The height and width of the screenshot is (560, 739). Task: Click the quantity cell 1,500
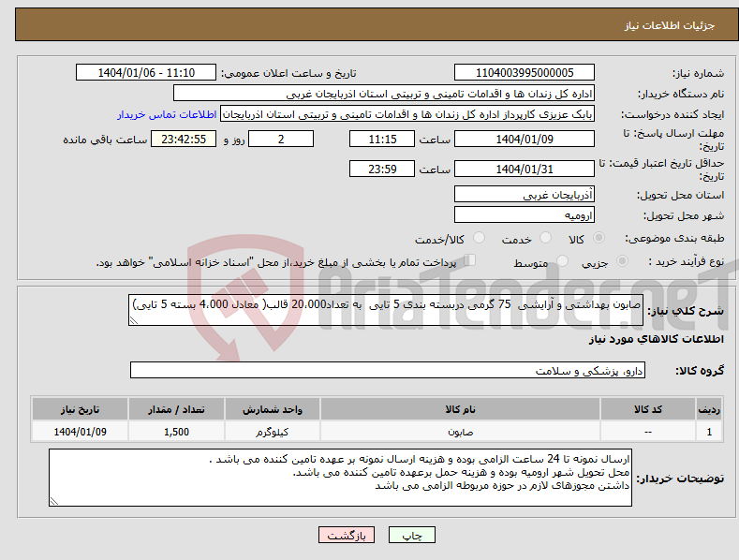tap(176, 432)
